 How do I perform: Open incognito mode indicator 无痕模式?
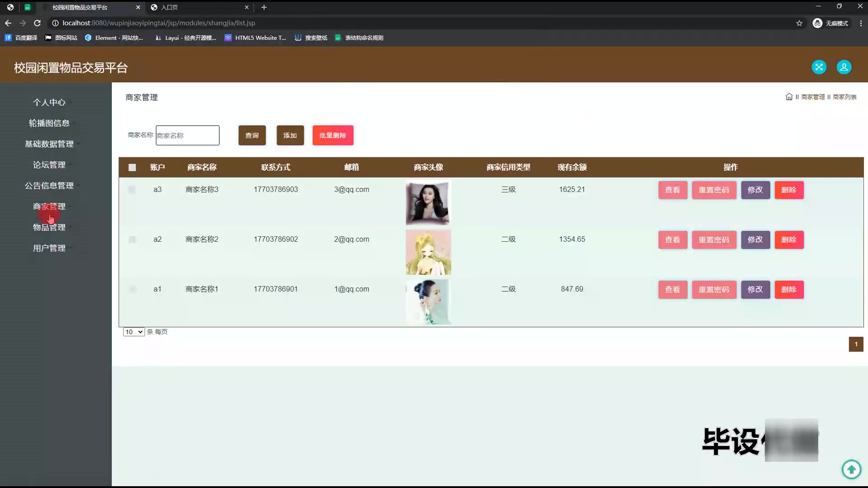(x=830, y=23)
